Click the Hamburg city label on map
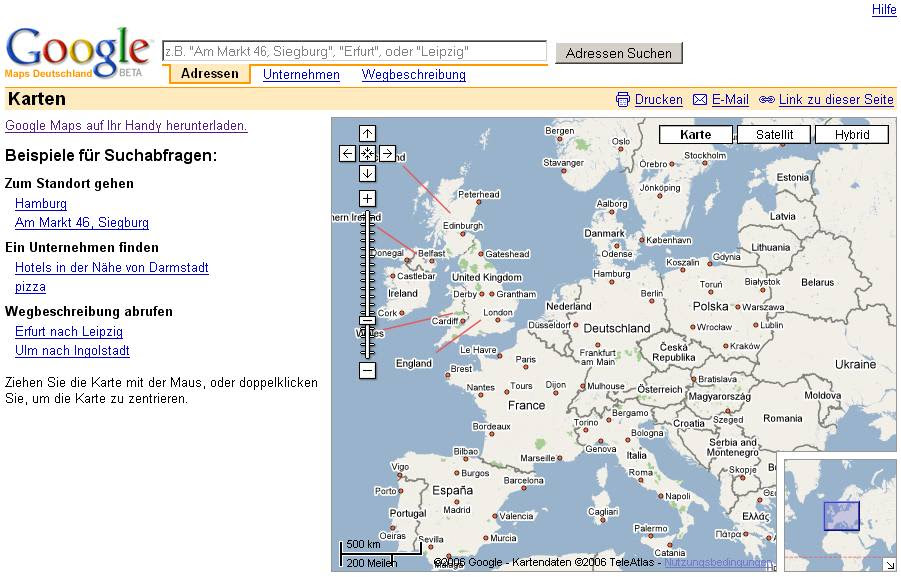 click(612, 274)
